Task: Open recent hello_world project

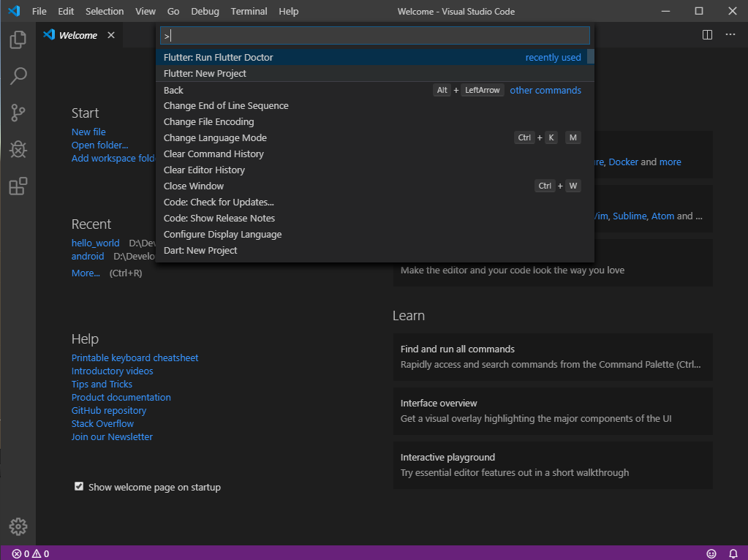Action: [x=95, y=243]
